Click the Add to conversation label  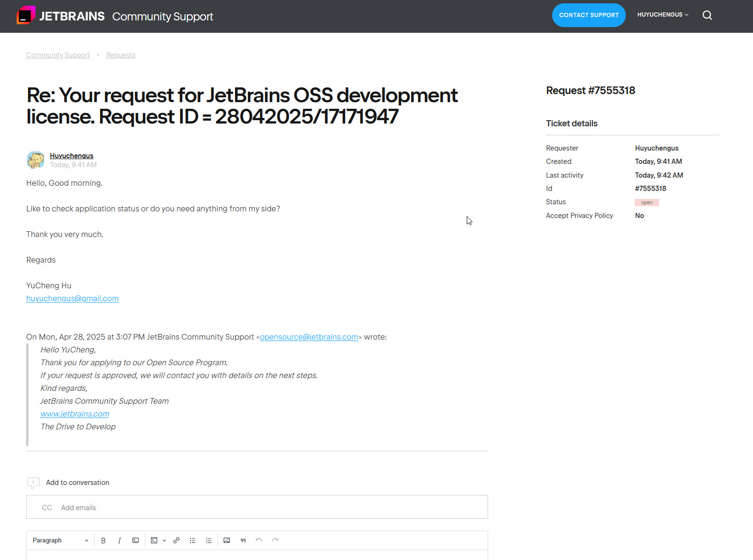[x=77, y=483]
